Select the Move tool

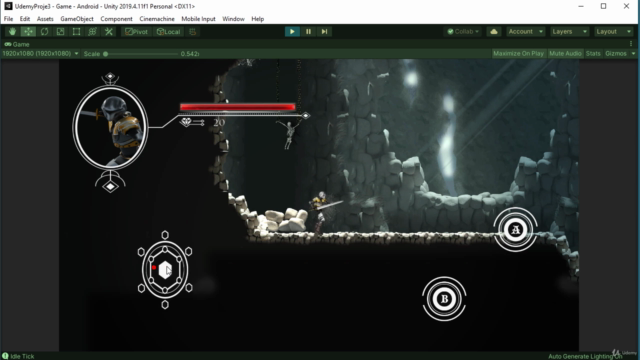(28, 31)
